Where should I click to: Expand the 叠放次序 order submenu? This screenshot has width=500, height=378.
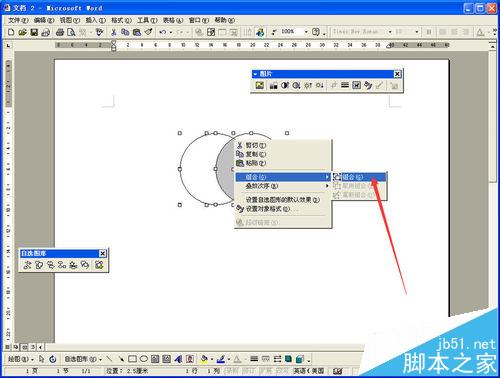[x=283, y=186]
